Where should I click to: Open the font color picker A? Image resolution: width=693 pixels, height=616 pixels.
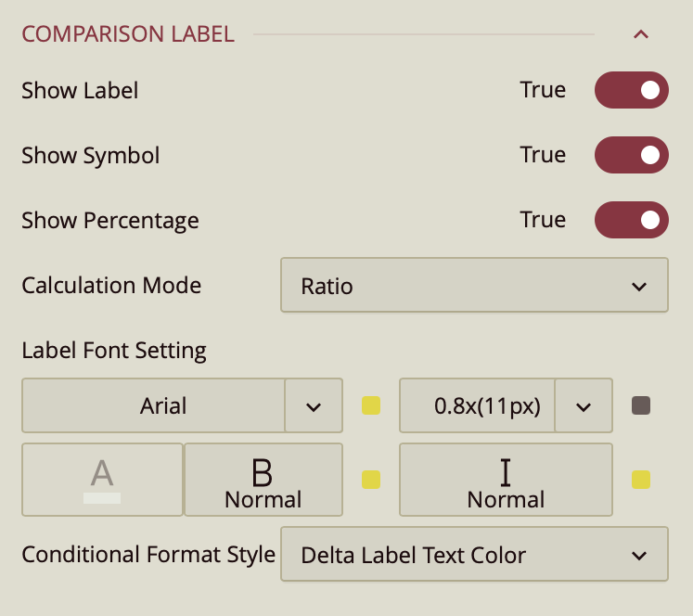point(102,480)
